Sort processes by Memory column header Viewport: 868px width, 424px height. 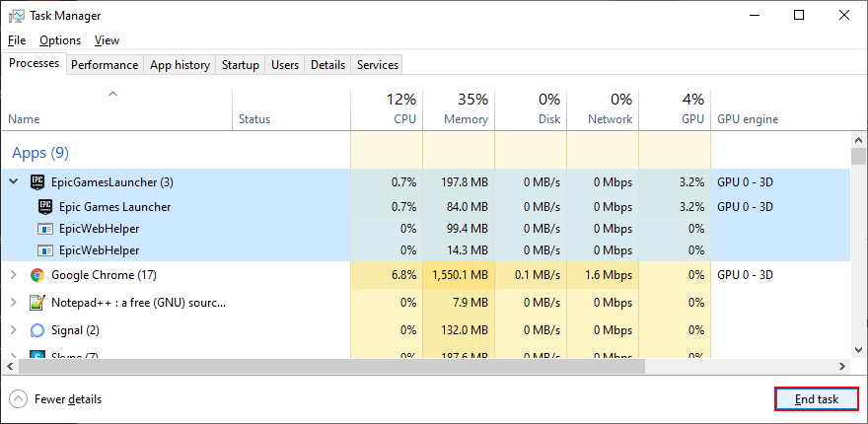(466, 119)
